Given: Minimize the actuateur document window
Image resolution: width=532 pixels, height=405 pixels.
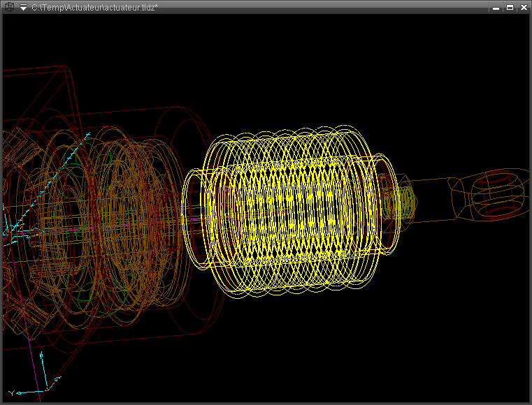Looking at the screenshot, I should click(x=496, y=7).
